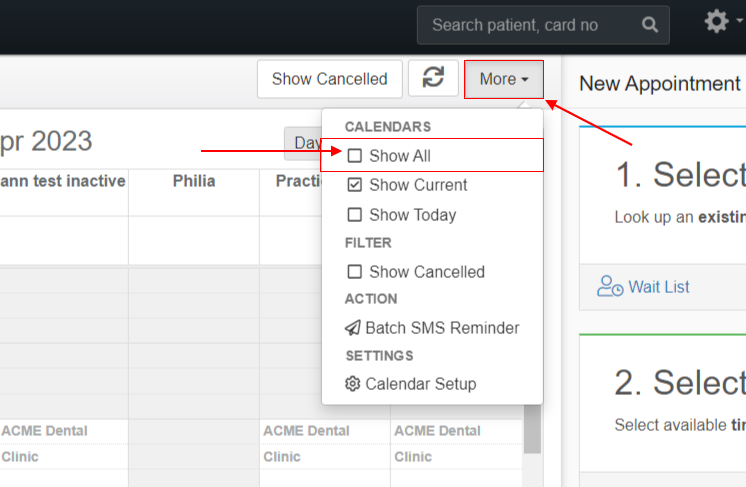Screen dimensions: 746x487
Task: Uncheck the Show Current checkbox
Action: (x=354, y=185)
